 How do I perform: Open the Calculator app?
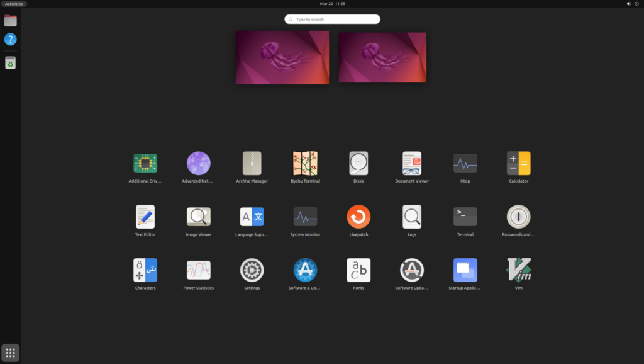519,162
